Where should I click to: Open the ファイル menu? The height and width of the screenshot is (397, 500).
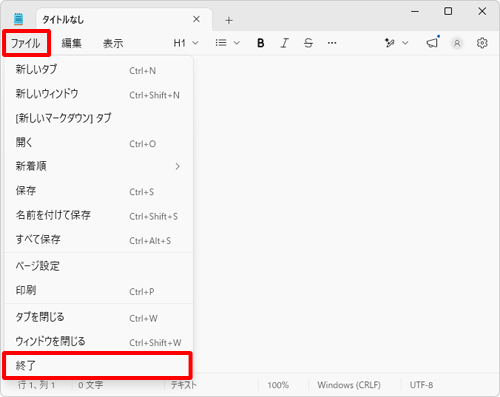(x=26, y=43)
